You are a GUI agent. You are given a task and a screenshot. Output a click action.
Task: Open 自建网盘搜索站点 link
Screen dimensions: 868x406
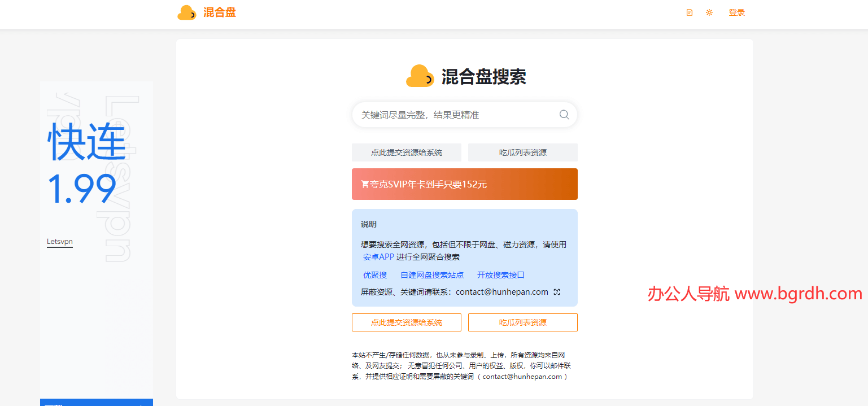point(432,275)
